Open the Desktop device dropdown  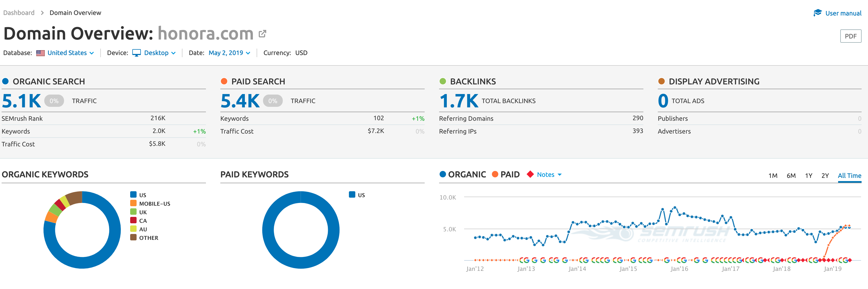[x=160, y=53]
